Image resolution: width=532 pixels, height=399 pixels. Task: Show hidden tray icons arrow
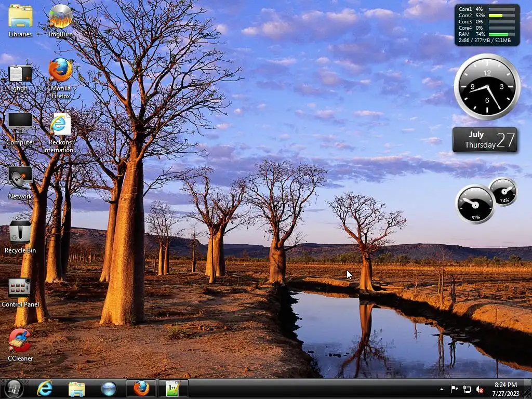pyautogui.click(x=442, y=389)
